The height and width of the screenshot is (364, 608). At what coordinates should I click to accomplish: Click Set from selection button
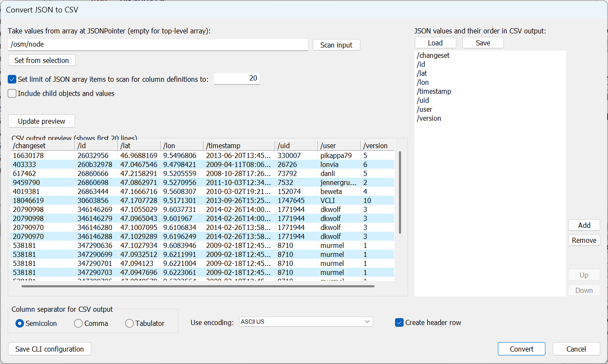[x=42, y=60]
